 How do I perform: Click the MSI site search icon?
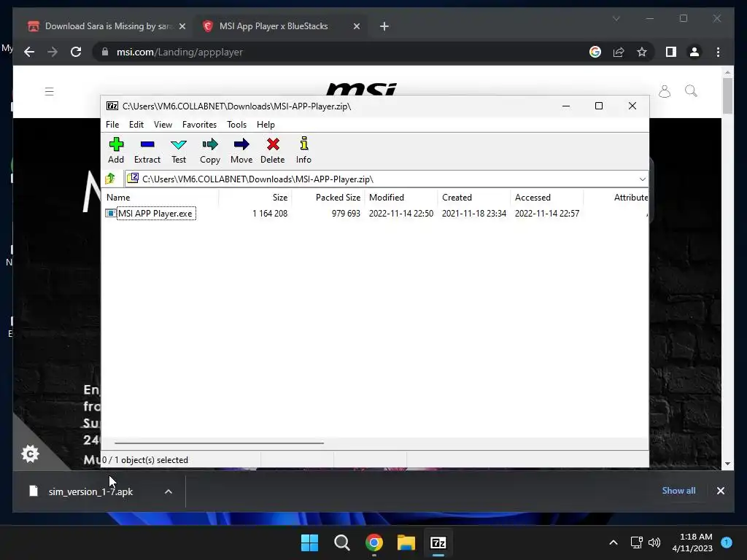691,91
